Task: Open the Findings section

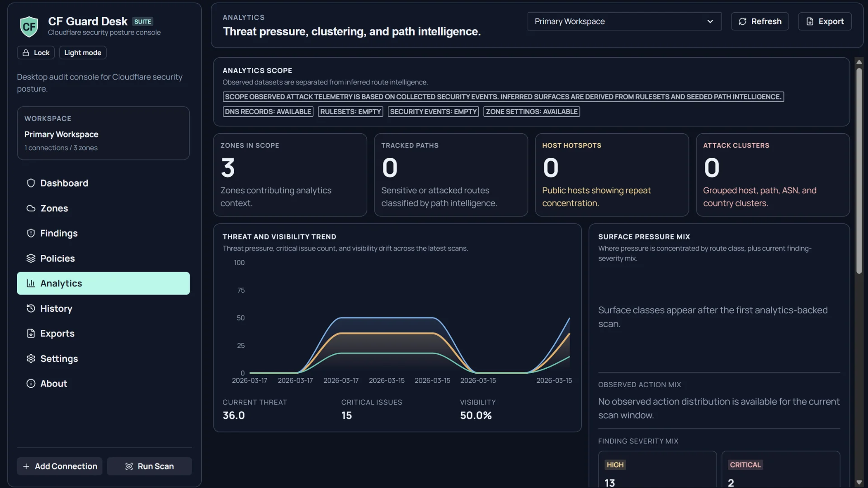Action: 104,233
